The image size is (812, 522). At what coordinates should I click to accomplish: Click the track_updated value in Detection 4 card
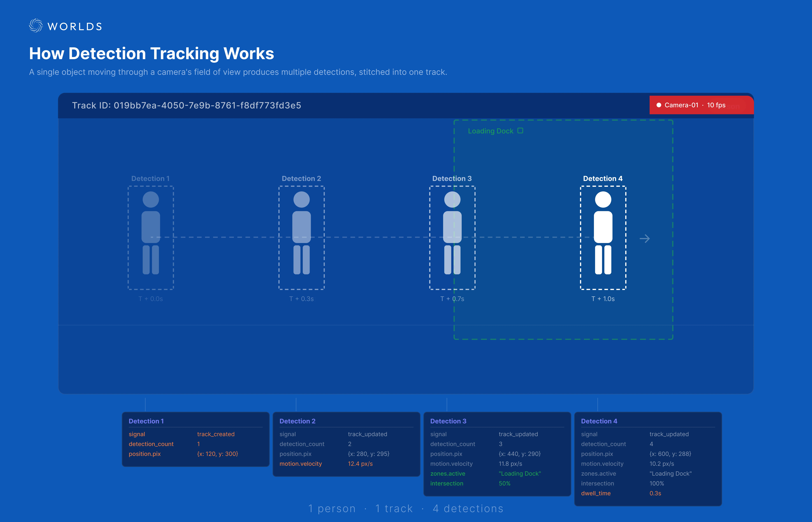point(669,434)
